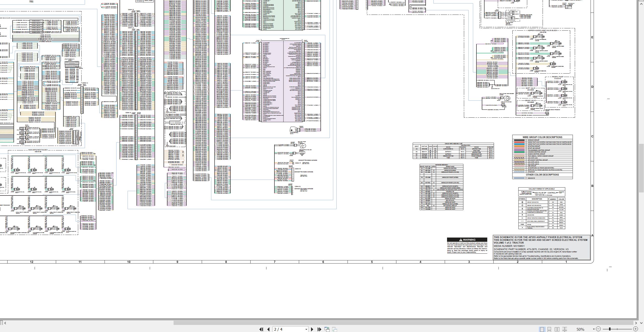Click the 'SHIFT VALVE' block label

[x=530, y=88]
